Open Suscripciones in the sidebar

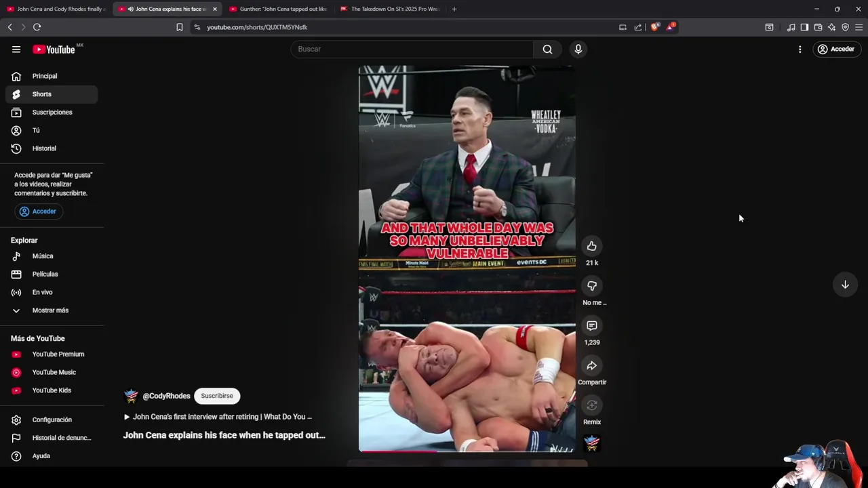tap(52, 113)
